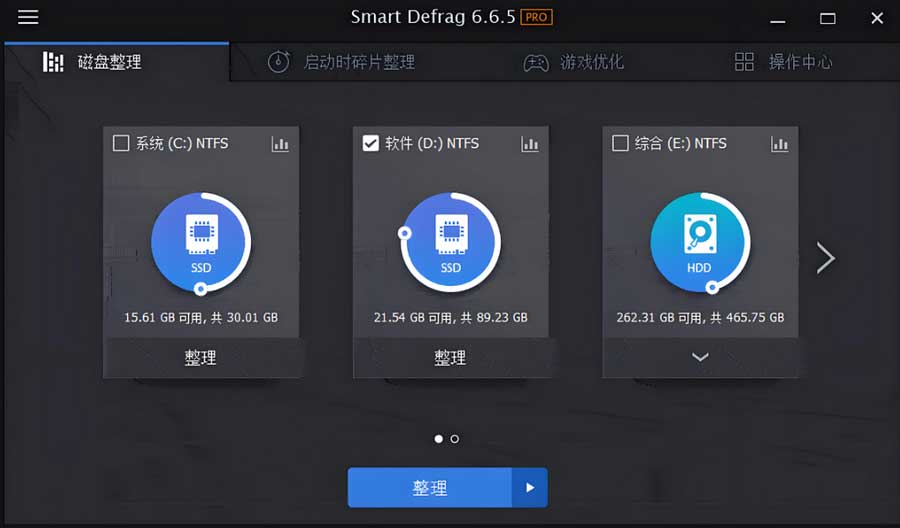Select the second page indicator dot

pos(455,439)
